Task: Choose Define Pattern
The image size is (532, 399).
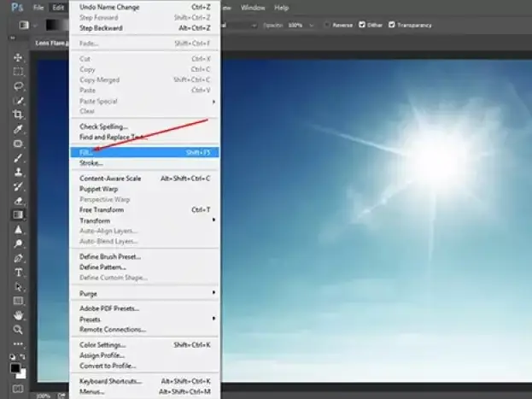Action: [145, 267]
